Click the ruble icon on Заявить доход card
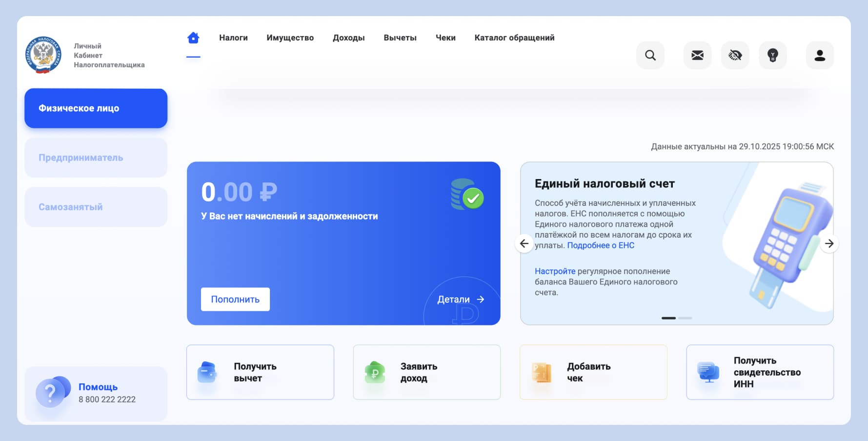The width and height of the screenshot is (868, 441). [374, 372]
